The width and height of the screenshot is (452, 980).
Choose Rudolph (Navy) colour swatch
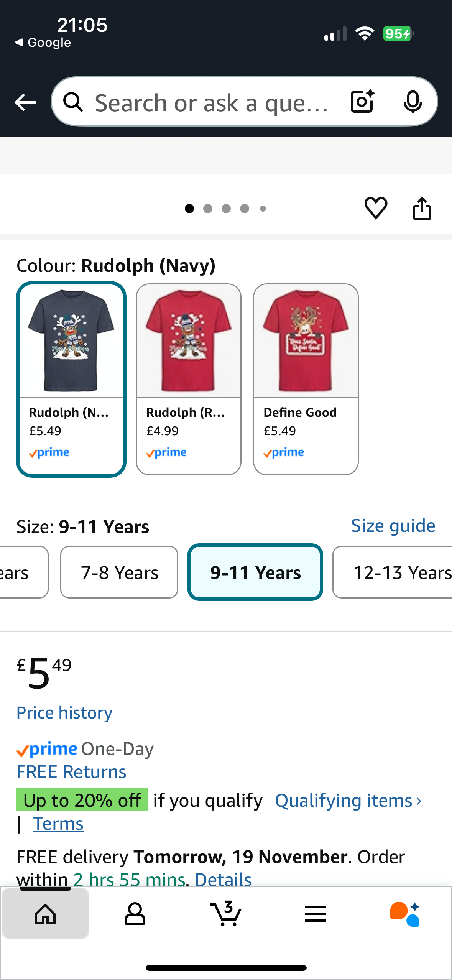71,379
